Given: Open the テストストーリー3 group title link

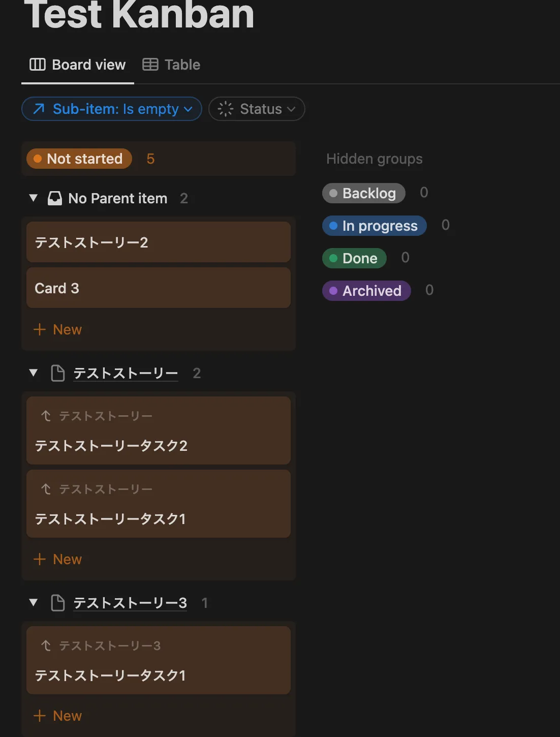Looking at the screenshot, I should [130, 603].
